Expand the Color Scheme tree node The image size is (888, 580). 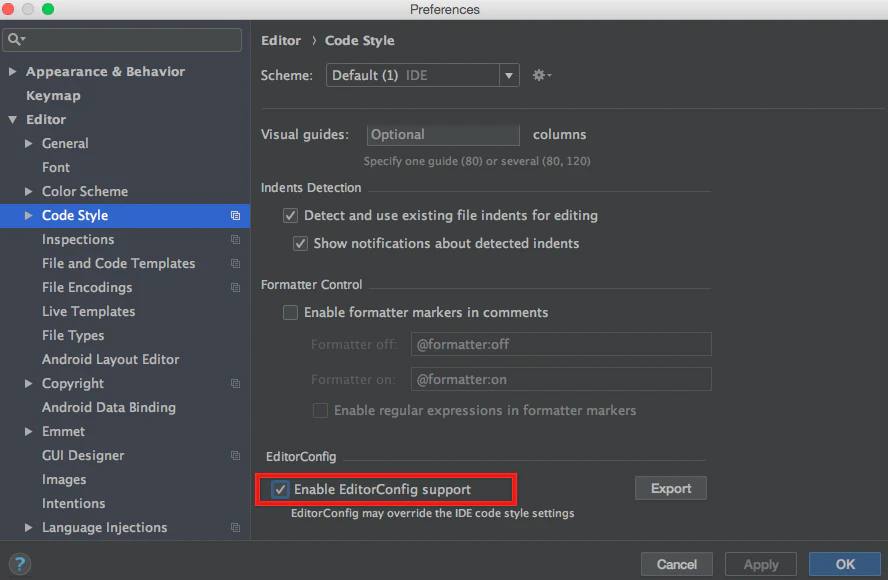[x=28, y=191]
